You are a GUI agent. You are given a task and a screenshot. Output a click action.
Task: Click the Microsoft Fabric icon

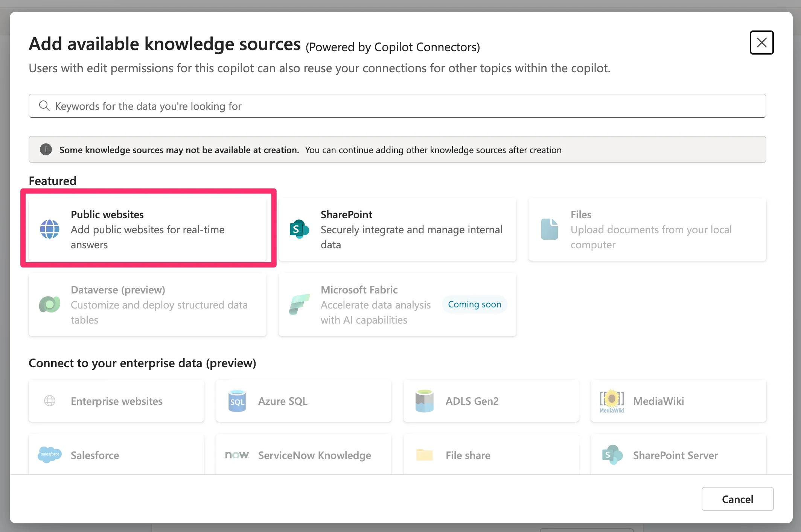click(299, 304)
